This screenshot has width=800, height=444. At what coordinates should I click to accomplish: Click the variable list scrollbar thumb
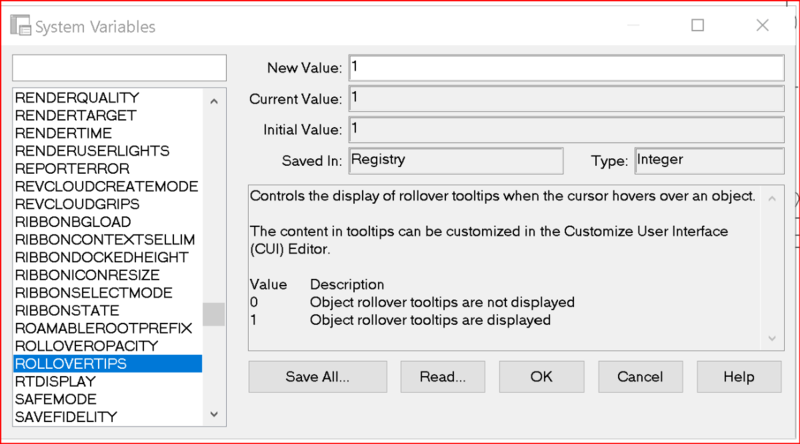point(213,314)
